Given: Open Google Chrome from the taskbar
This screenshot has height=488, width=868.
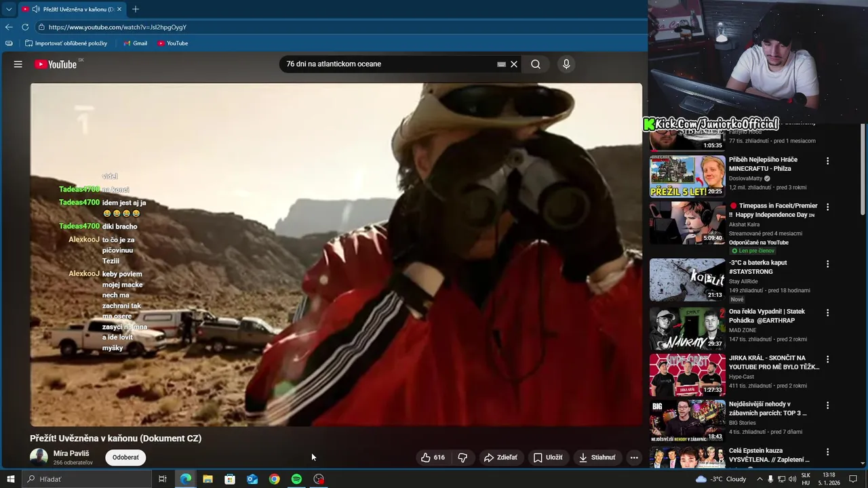Looking at the screenshot, I should [x=274, y=479].
